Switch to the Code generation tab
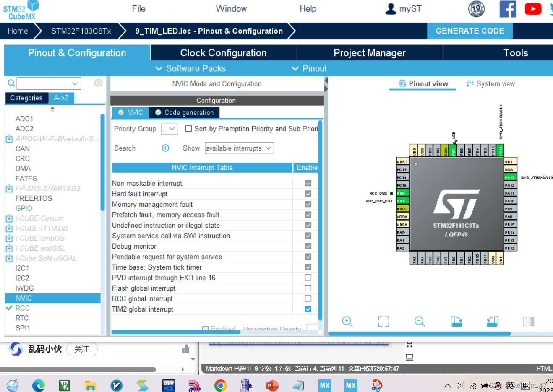Viewport: 553px width, 392px height. click(184, 112)
